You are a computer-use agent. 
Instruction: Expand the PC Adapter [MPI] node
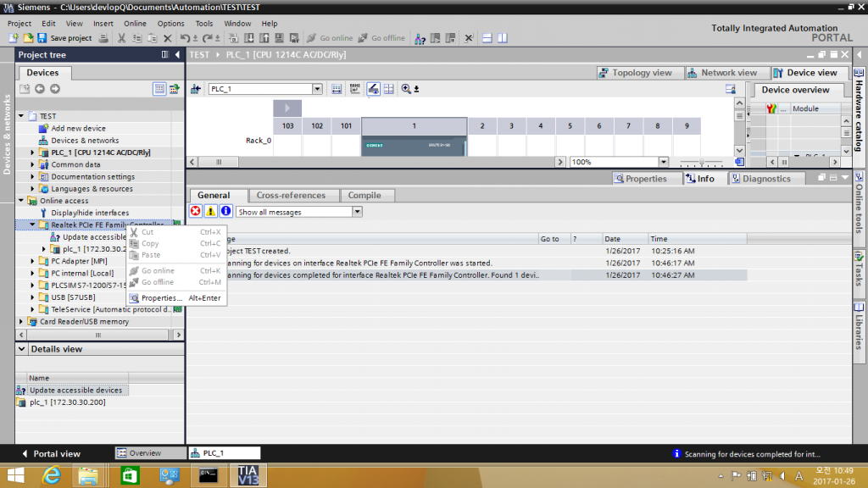click(32, 261)
